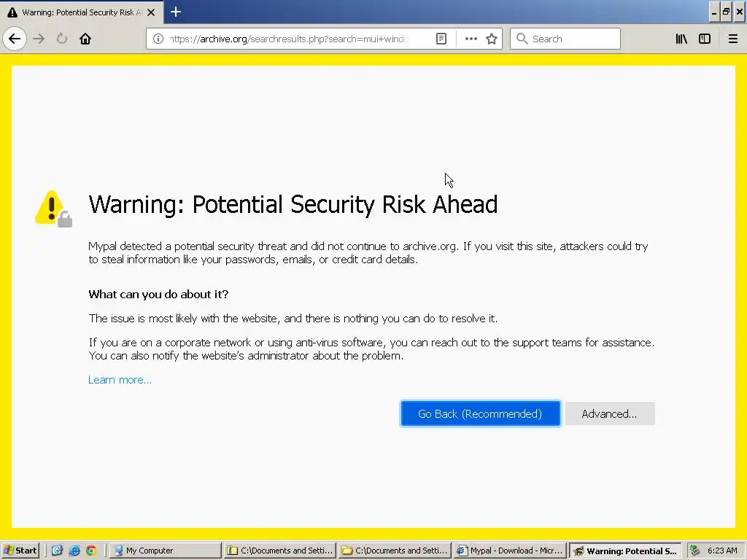Launch Chrome from the quick launch bar

[x=91, y=551]
